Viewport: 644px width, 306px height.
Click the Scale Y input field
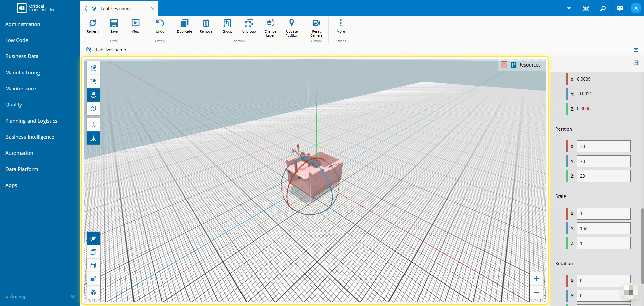point(603,228)
